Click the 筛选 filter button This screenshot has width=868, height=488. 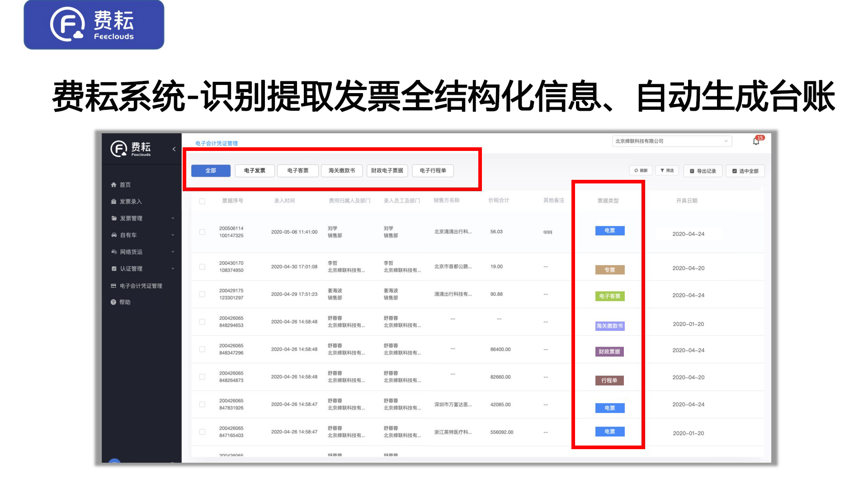coord(667,170)
